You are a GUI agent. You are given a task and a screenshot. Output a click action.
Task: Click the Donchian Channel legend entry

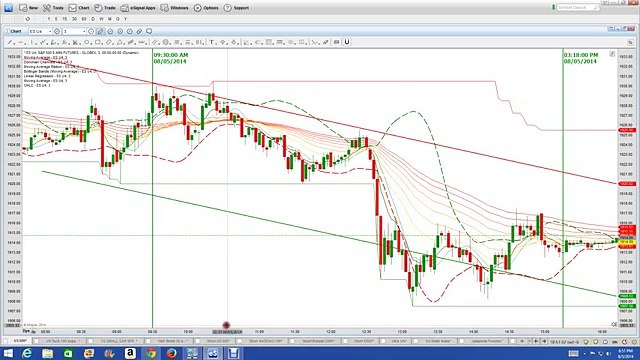click(x=47, y=62)
